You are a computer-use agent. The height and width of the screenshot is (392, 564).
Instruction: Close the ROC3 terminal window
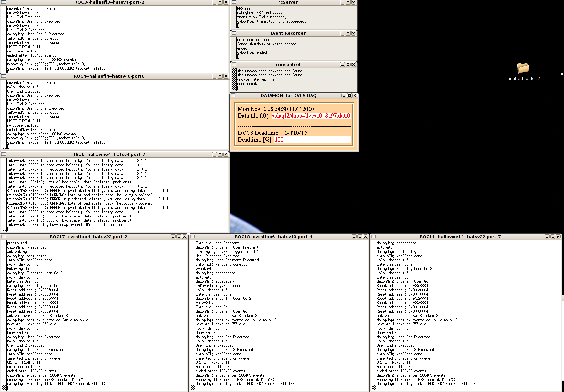pyautogui.click(x=226, y=2)
